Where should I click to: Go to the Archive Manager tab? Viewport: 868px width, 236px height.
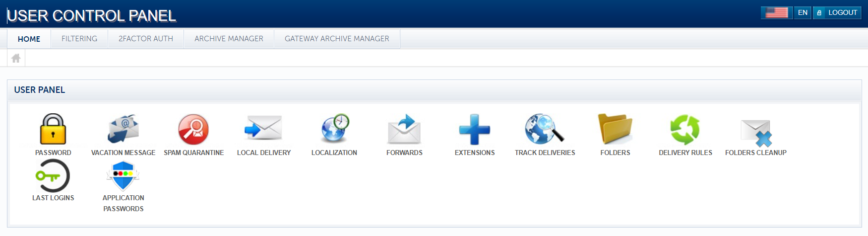[229, 39]
